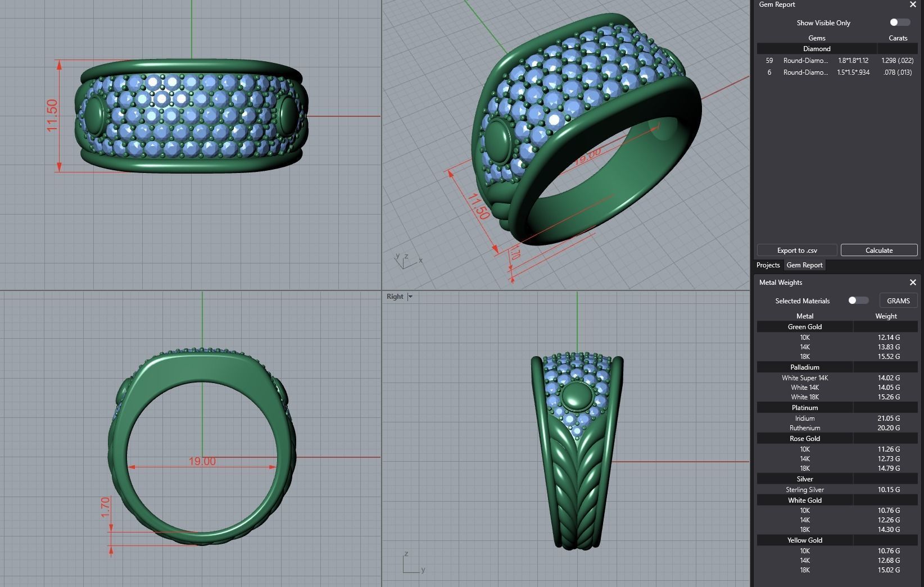Enable the Selected Materials toggle
The image size is (924, 587).
tap(858, 301)
